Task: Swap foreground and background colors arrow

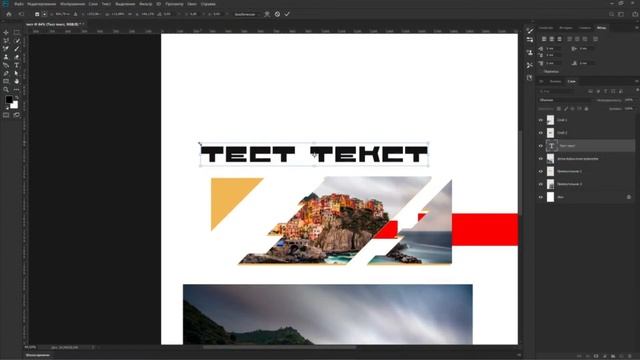Action: [16, 98]
